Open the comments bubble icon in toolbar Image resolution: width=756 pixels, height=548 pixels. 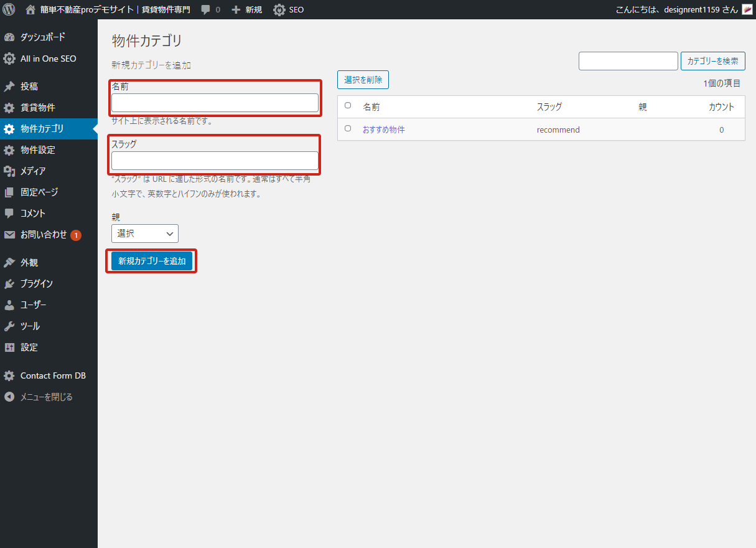[x=205, y=10]
